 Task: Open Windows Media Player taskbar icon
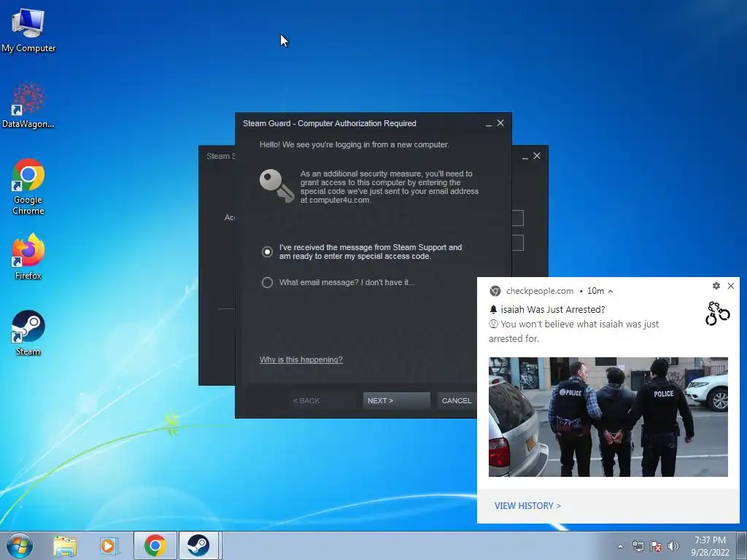(109, 546)
